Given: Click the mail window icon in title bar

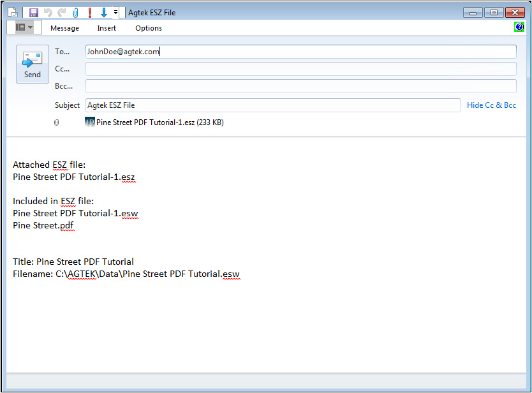Looking at the screenshot, I should (13, 13).
